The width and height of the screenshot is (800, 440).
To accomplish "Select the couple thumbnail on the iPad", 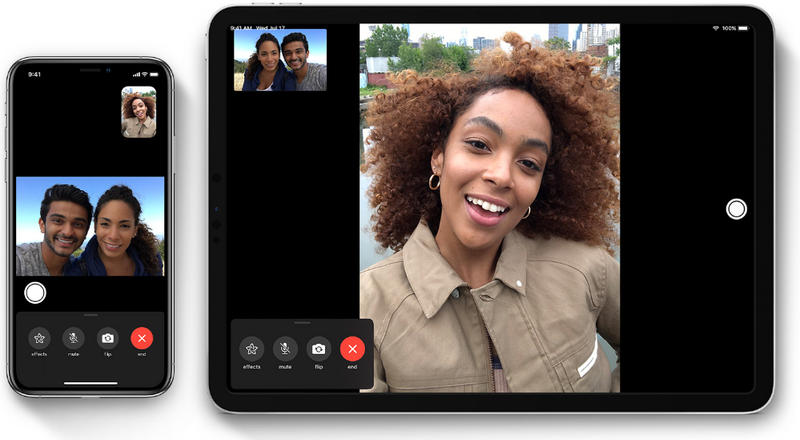I will 280,60.
